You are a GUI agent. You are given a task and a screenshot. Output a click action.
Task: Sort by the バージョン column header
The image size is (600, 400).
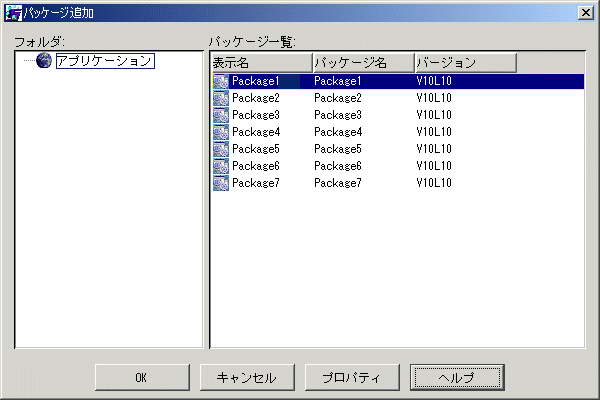click(x=466, y=63)
